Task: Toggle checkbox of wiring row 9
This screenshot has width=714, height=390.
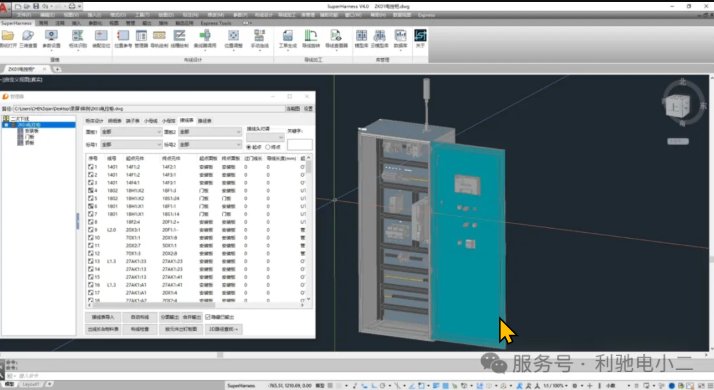Action: coord(91,230)
